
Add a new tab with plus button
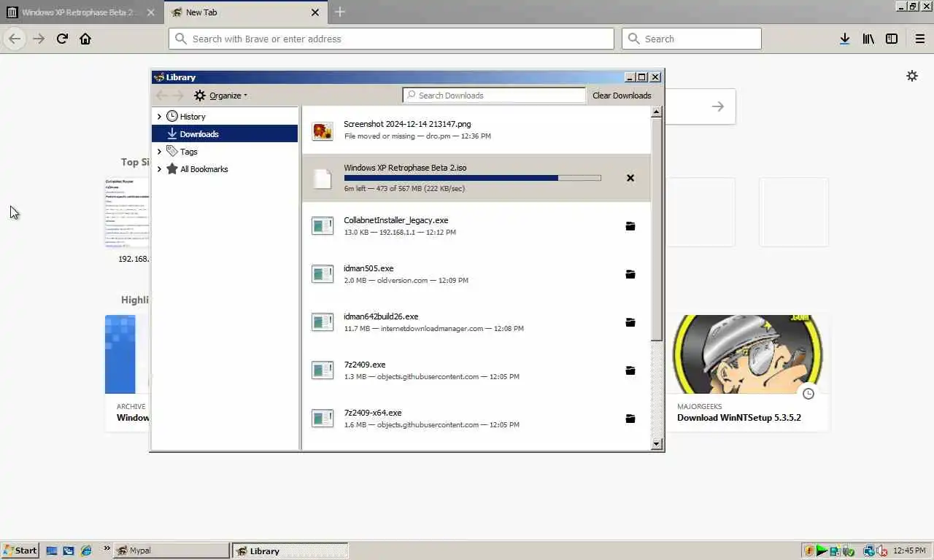pyautogui.click(x=340, y=12)
